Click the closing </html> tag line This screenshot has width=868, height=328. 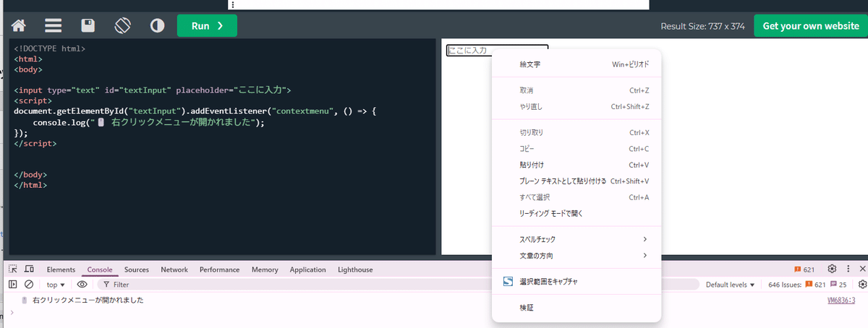point(30,185)
